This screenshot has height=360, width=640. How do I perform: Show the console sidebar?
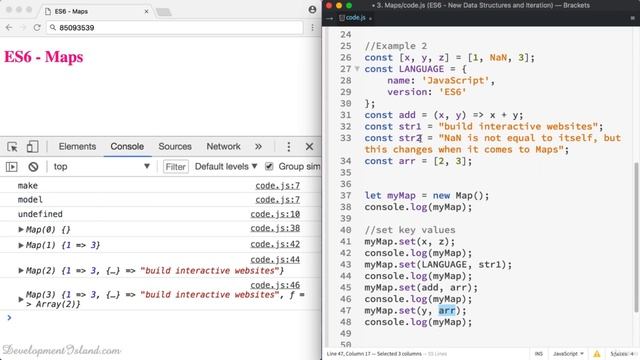click(x=11, y=167)
